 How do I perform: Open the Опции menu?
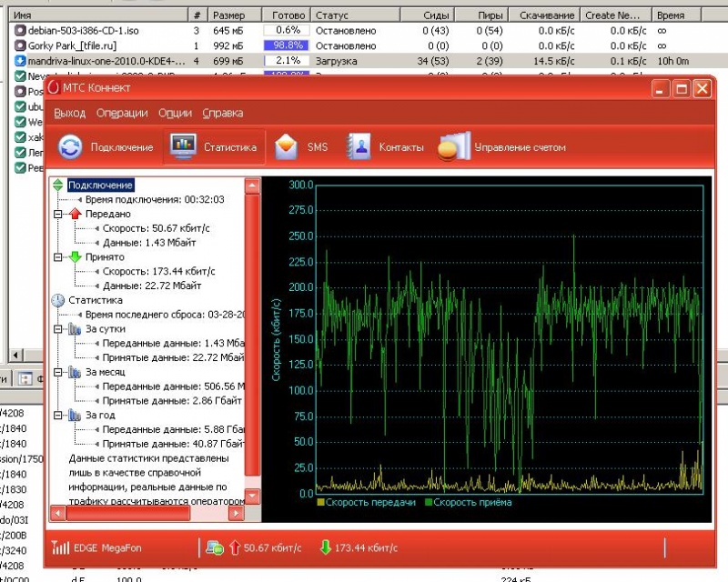click(175, 113)
